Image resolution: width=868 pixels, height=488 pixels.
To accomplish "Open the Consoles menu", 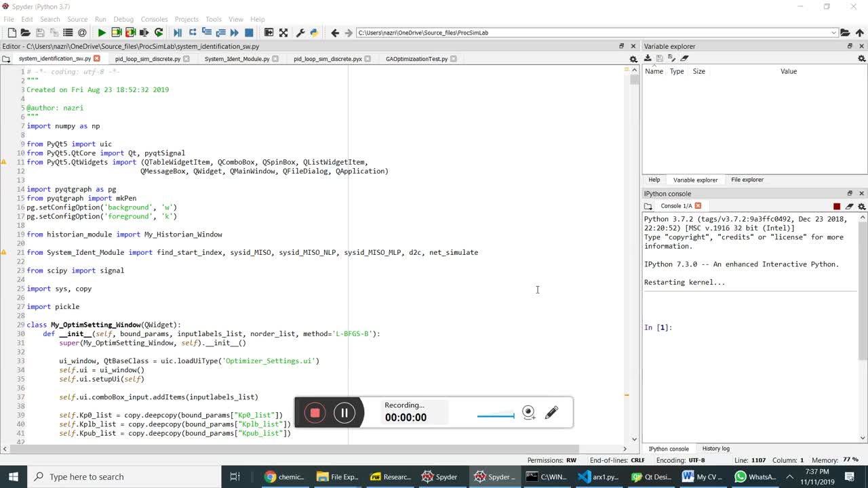I will pyautogui.click(x=154, y=19).
